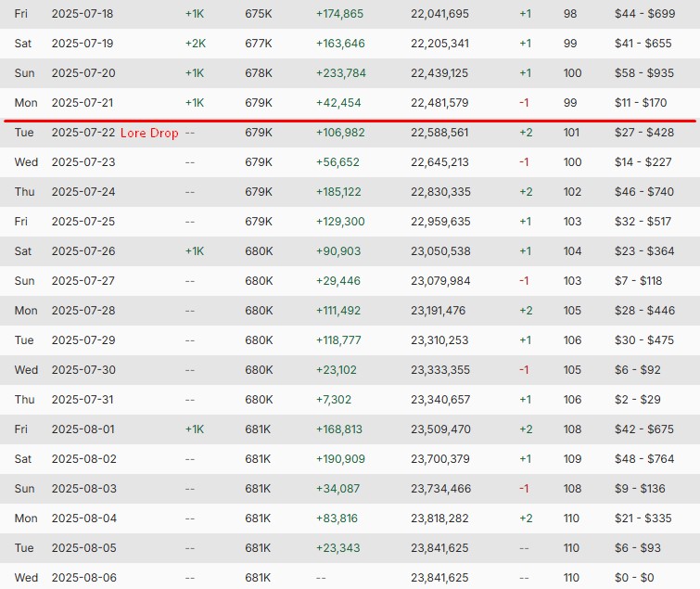Select the date 2025-07-23
700x589 pixels.
83,162
